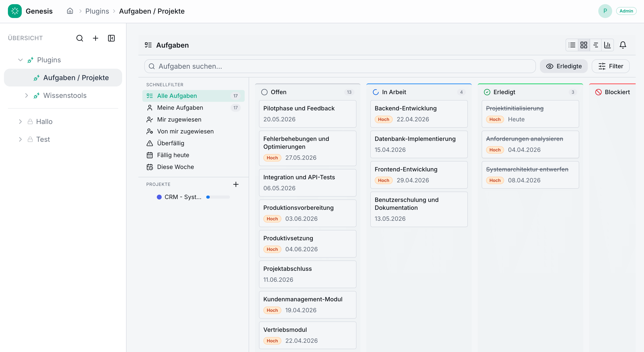Image resolution: width=644 pixels, height=352 pixels.
Task: Open sidebar search
Action: [x=80, y=38]
